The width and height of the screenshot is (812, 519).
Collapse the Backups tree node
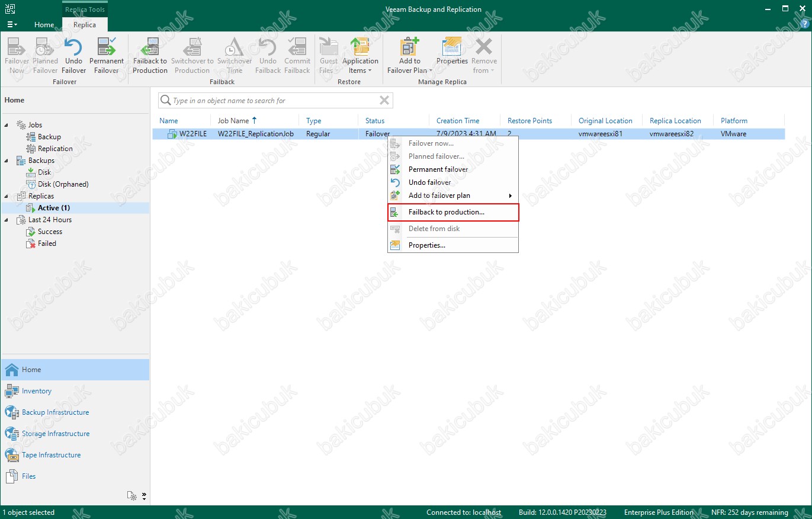pos(7,161)
